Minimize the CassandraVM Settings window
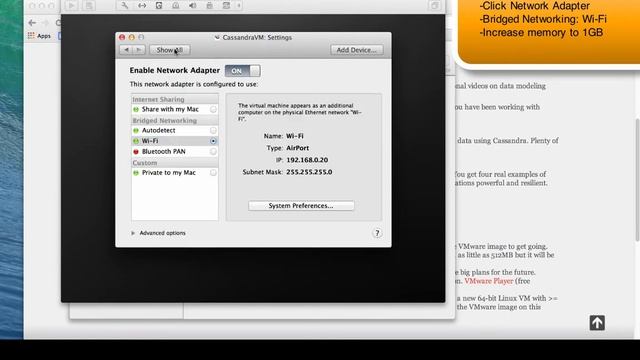The width and height of the screenshot is (640, 360). pos(131,37)
